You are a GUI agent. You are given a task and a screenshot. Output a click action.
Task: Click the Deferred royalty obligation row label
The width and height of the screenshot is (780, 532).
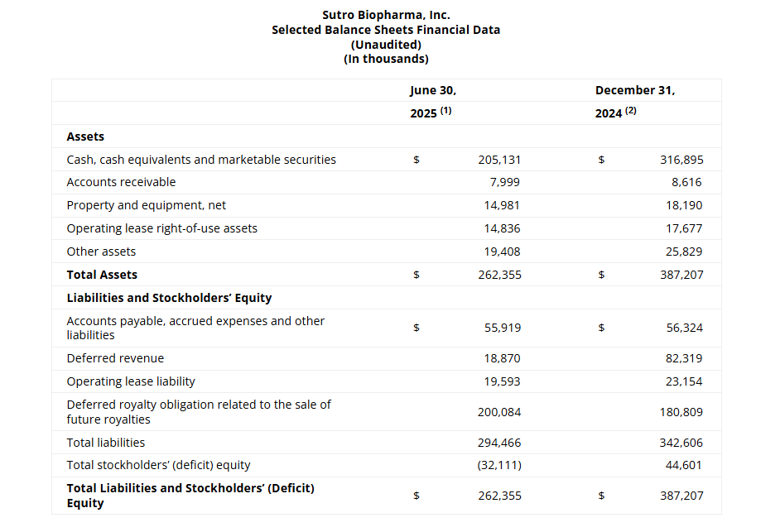[199, 412]
